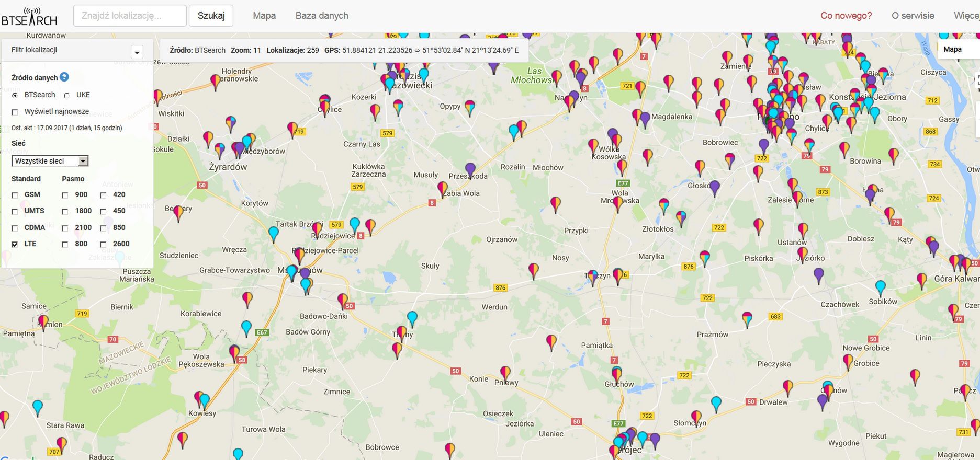Click marker near Beskary village
980x460 pixels.
click(x=178, y=213)
